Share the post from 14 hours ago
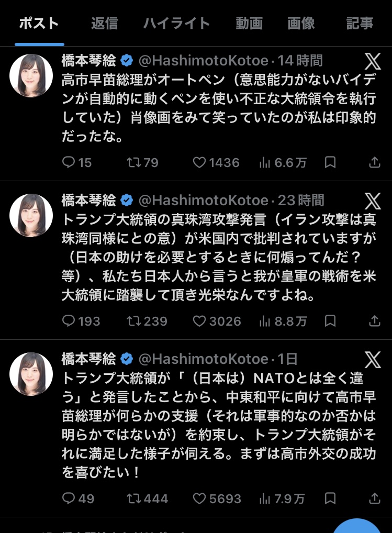The image size is (392, 533). 374,163
